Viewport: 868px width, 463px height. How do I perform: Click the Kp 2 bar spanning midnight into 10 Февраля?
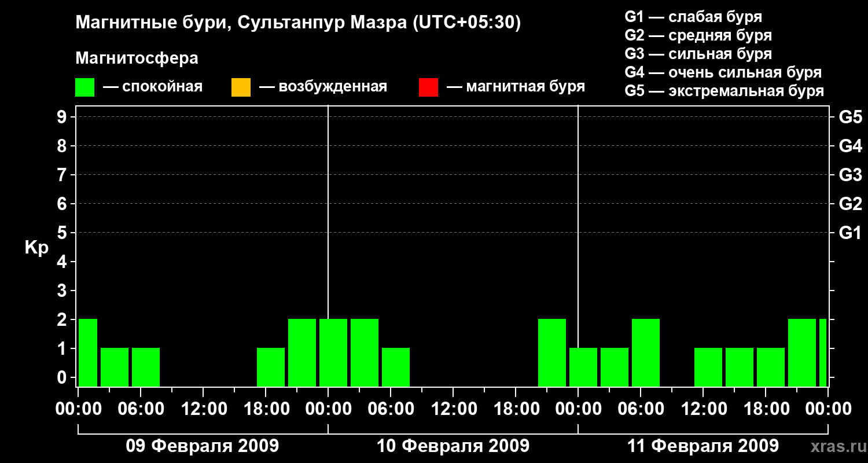[333, 352]
